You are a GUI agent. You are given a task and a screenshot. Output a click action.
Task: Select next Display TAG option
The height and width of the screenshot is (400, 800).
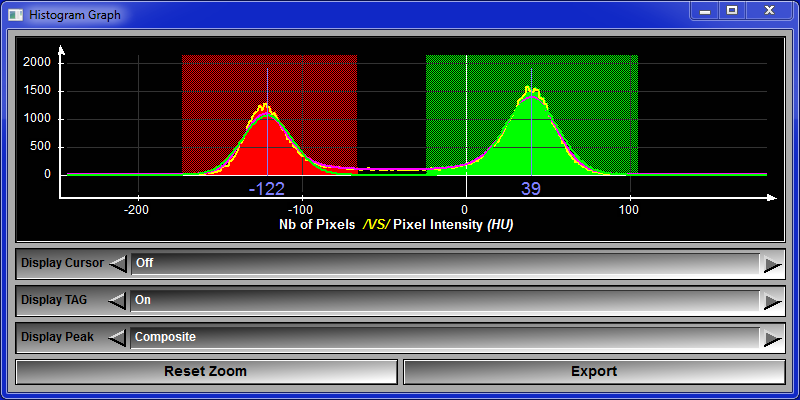pos(773,302)
